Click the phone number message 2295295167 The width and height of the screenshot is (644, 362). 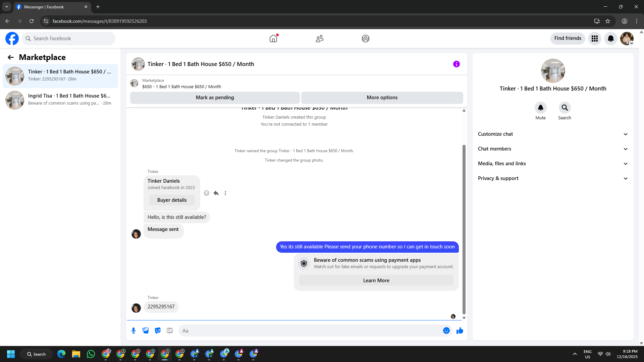(x=161, y=307)
